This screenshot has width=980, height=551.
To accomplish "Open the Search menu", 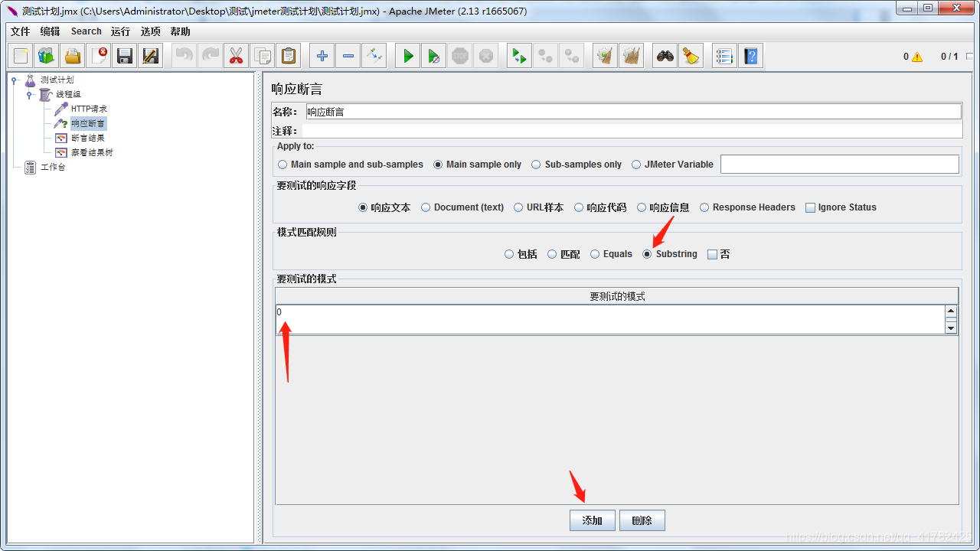I will [86, 31].
